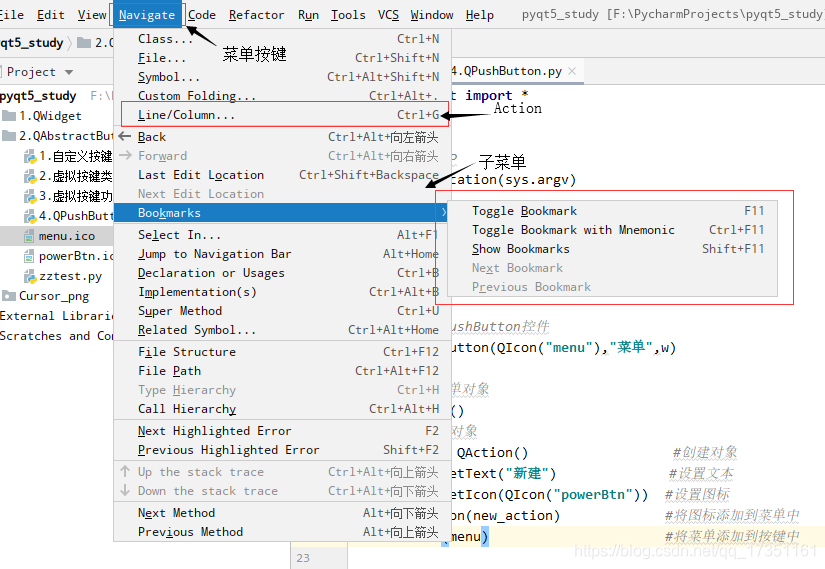Click pyqt5_study breadcrumb in navigation bar
The width and height of the screenshot is (825, 569).
(x=32, y=43)
